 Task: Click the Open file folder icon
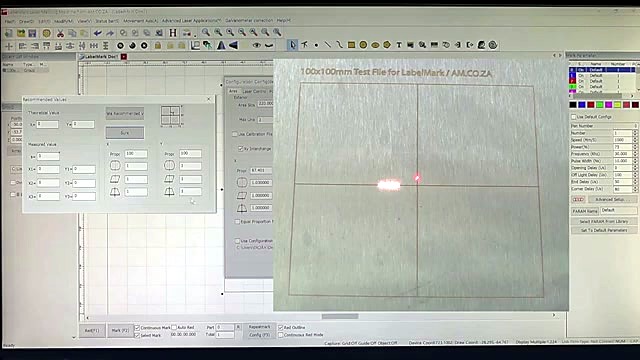20,33
